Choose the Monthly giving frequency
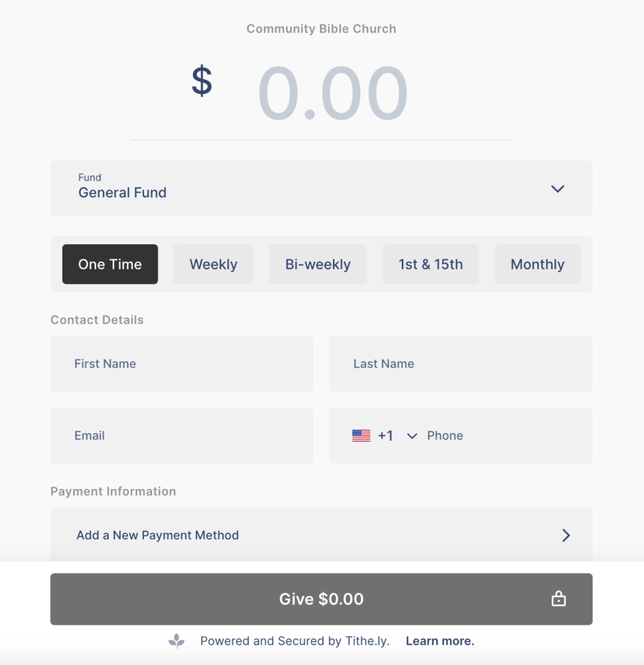The image size is (644, 665). [x=537, y=264]
